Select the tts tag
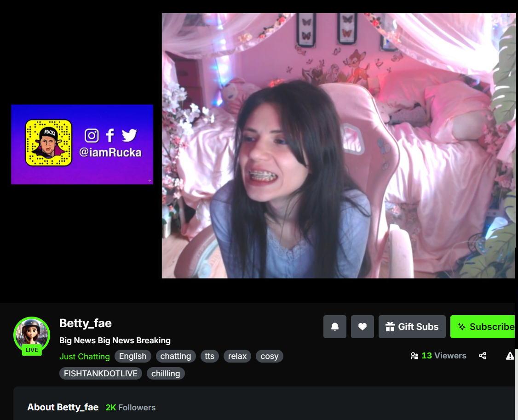The height and width of the screenshot is (420, 518). tap(209, 356)
